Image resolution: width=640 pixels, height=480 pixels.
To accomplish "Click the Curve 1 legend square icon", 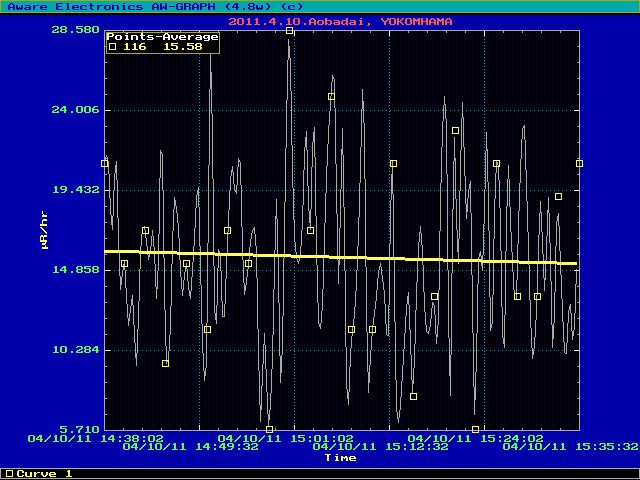I will pyautogui.click(x=9, y=474).
